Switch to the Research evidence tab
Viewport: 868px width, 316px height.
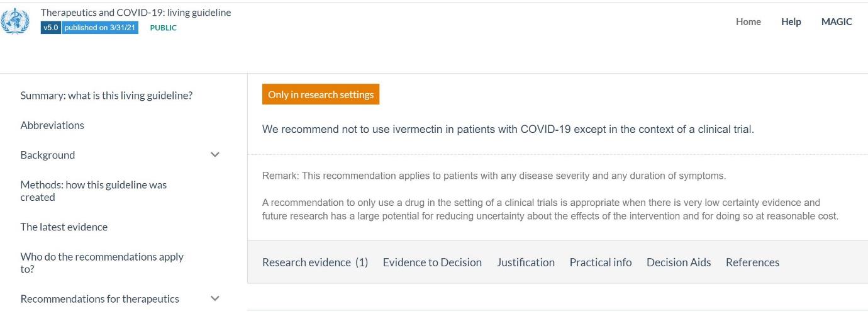click(x=314, y=262)
